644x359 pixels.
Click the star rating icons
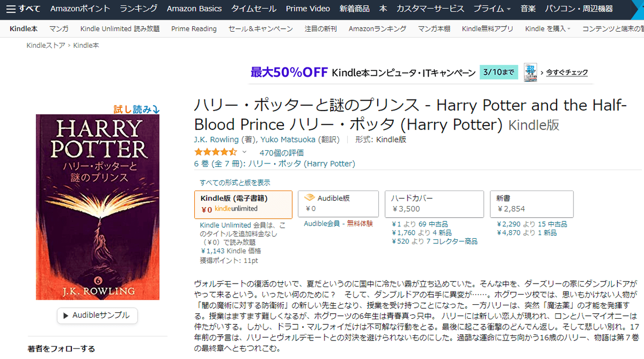[215, 152]
